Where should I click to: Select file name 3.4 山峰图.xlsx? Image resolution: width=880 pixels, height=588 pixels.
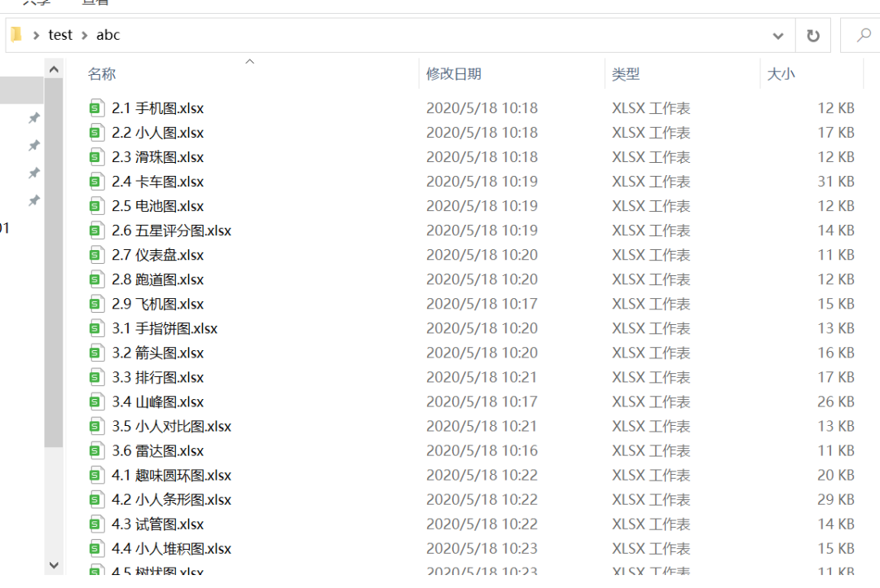[158, 402]
